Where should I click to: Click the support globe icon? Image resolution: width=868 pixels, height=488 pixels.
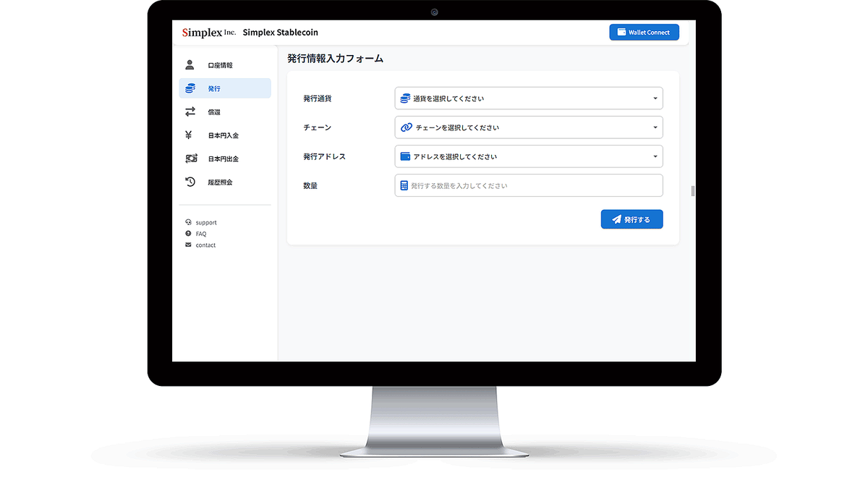[190, 222]
